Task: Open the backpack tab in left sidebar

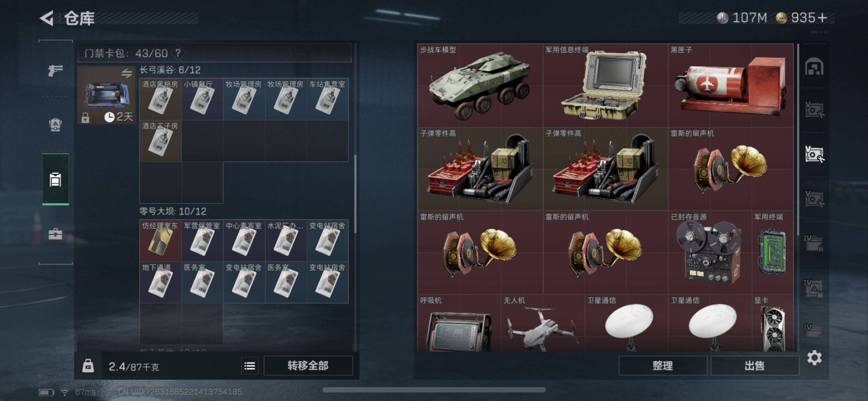Action: [x=55, y=125]
